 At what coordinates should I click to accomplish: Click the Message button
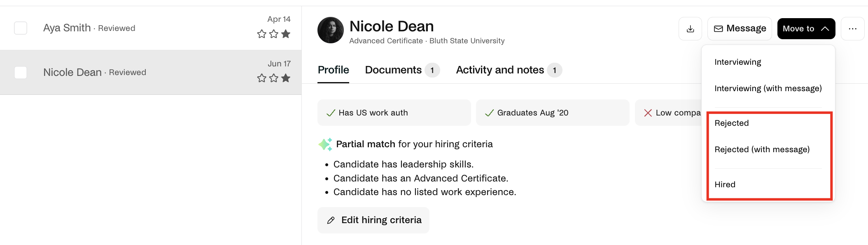pos(740,28)
